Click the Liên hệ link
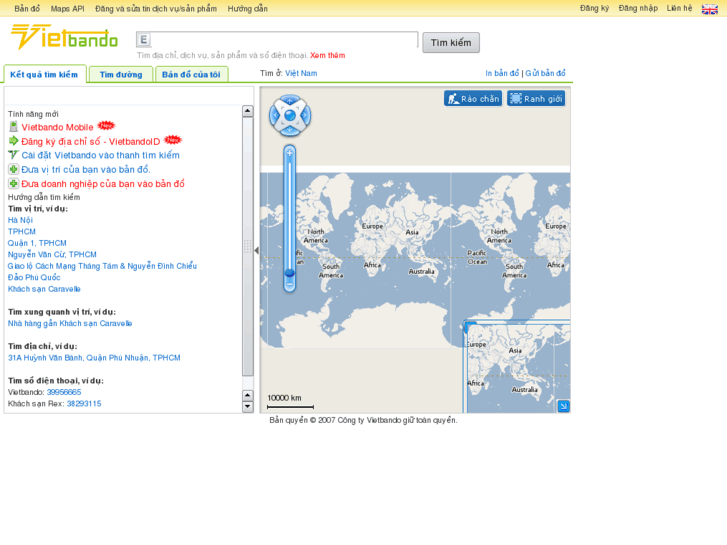Viewport: 727px width, 545px height. click(x=679, y=8)
